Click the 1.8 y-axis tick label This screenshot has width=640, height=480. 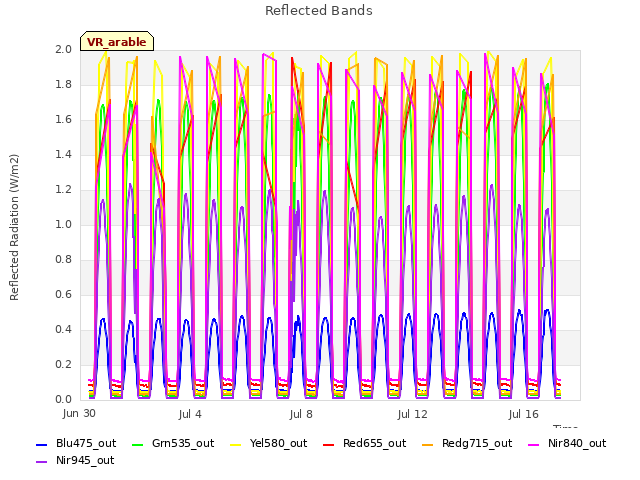point(63,84)
